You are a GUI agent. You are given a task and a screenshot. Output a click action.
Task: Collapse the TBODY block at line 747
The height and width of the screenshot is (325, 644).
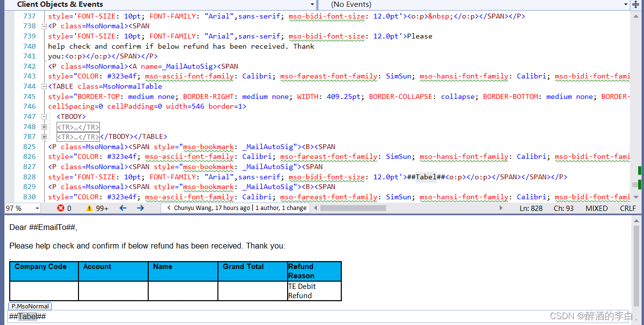(44, 117)
